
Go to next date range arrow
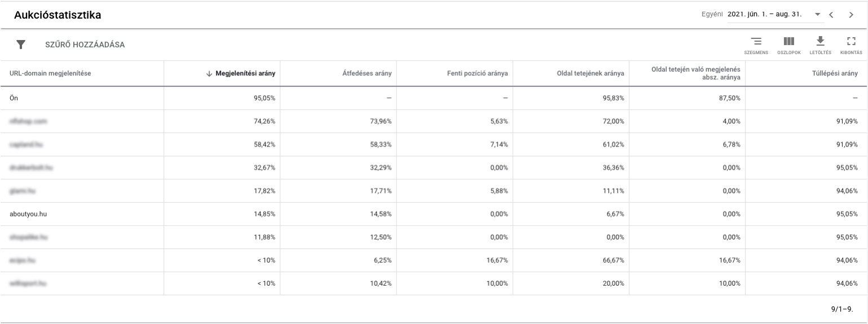pyautogui.click(x=851, y=15)
